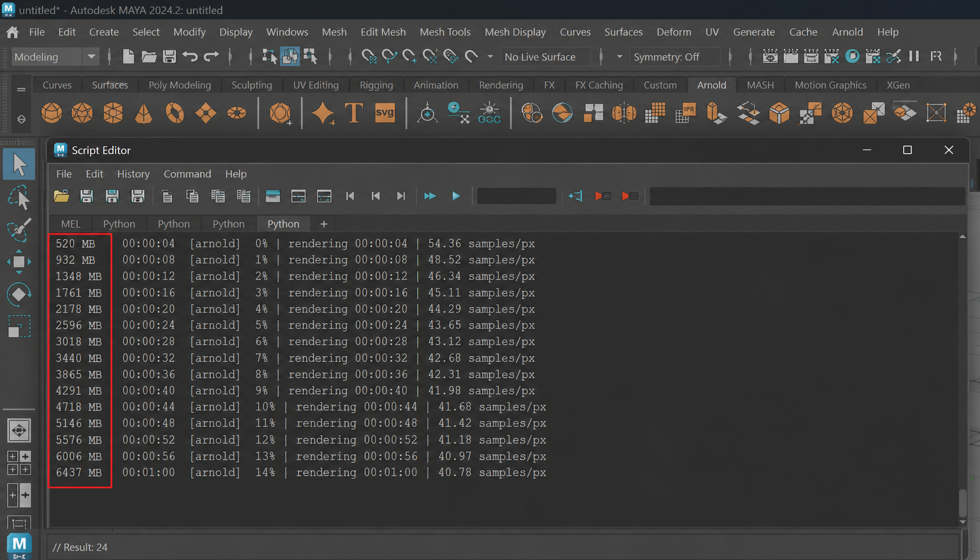Click the Maya Home icon in menu bar
This screenshot has width=980, height=560.
12,32
